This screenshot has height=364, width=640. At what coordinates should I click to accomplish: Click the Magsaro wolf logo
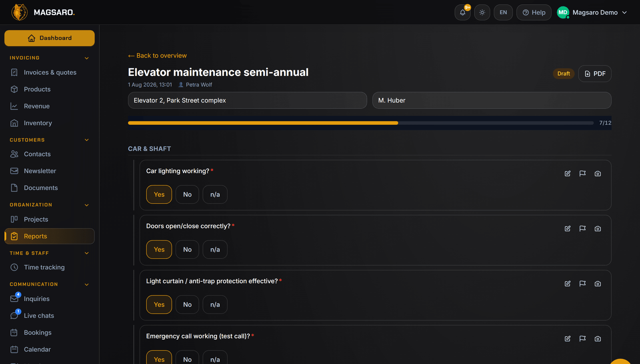pyautogui.click(x=19, y=12)
